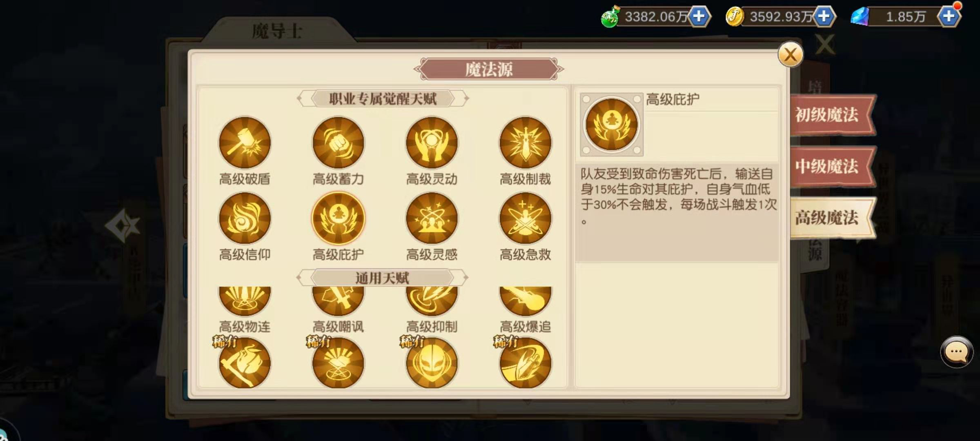Choose the 高级灵动 talent icon
The height and width of the screenshot is (441, 980).
pos(432,143)
